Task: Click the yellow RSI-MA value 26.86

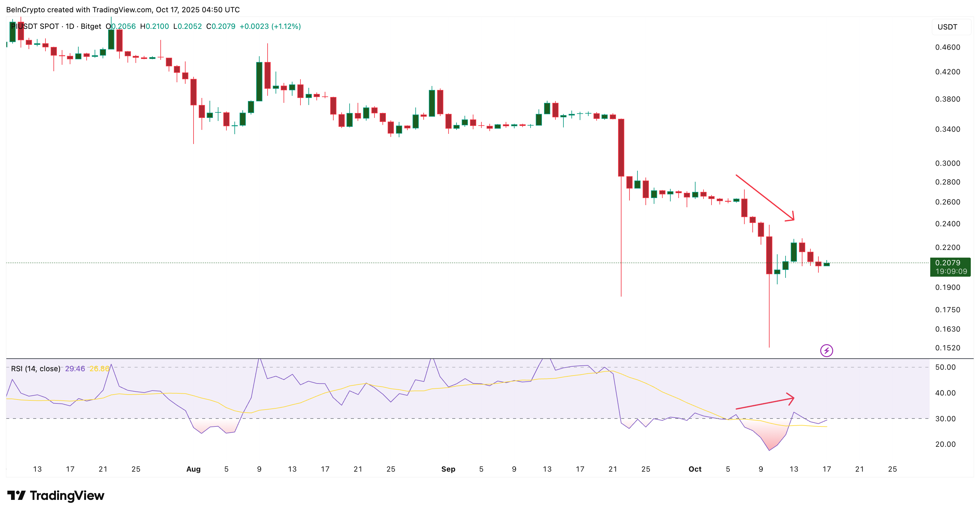Action: (x=99, y=368)
